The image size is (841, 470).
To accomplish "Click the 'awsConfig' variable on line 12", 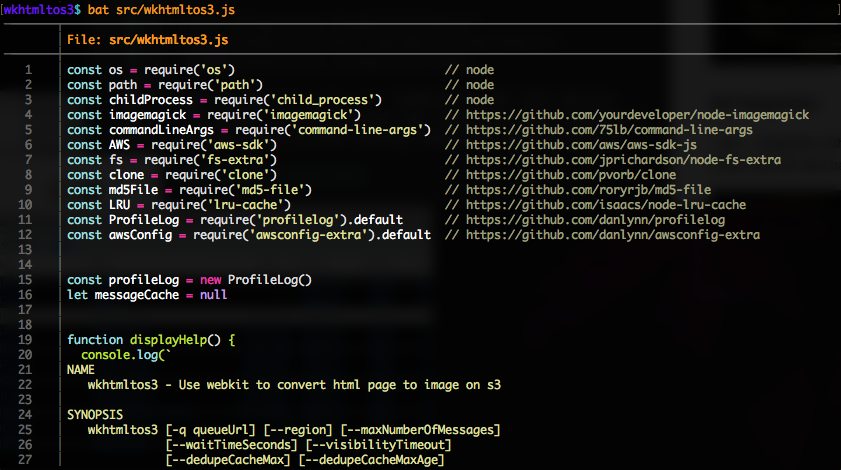I will click(141, 235).
